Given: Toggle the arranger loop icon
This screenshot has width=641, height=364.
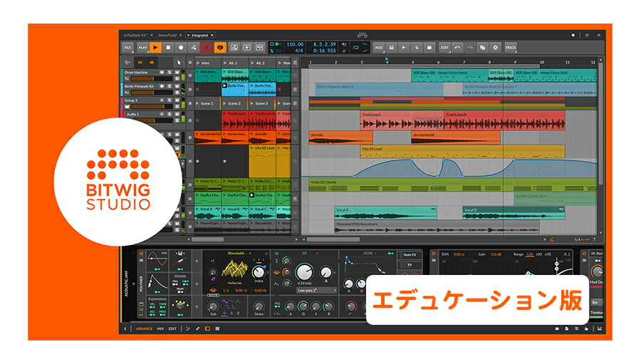Looking at the screenshot, I should [355, 48].
